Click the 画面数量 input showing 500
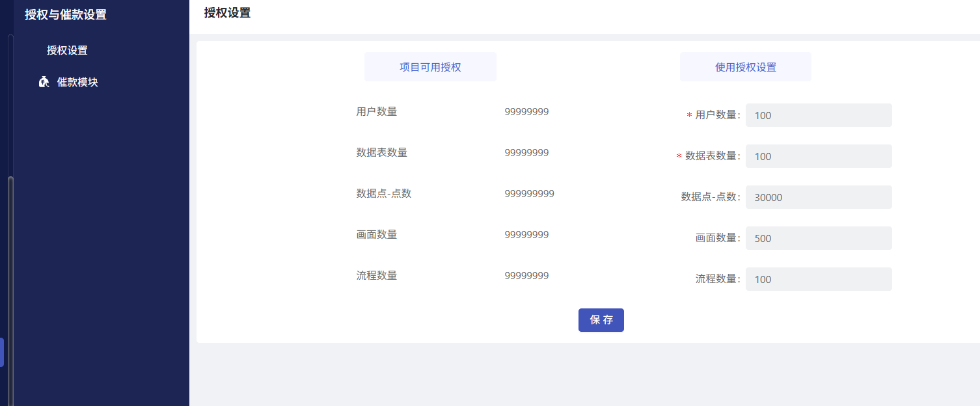 click(x=819, y=238)
